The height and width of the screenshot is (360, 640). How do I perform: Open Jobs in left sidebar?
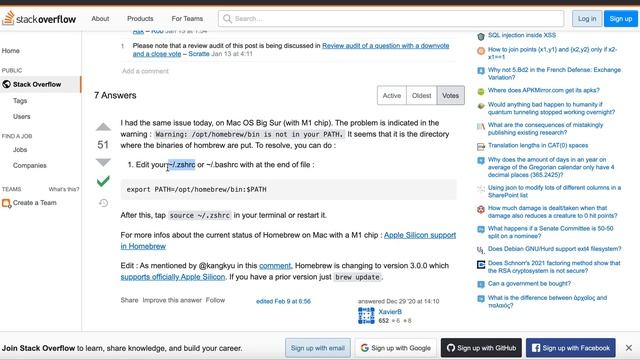pyautogui.click(x=20, y=149)
